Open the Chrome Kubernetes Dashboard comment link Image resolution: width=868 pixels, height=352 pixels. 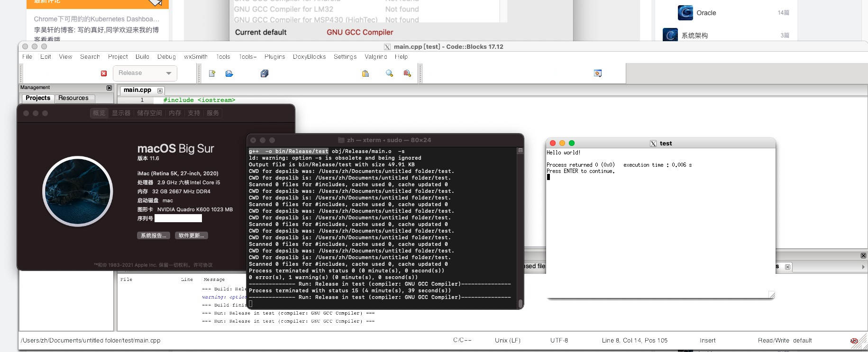(x=97, y=19)
